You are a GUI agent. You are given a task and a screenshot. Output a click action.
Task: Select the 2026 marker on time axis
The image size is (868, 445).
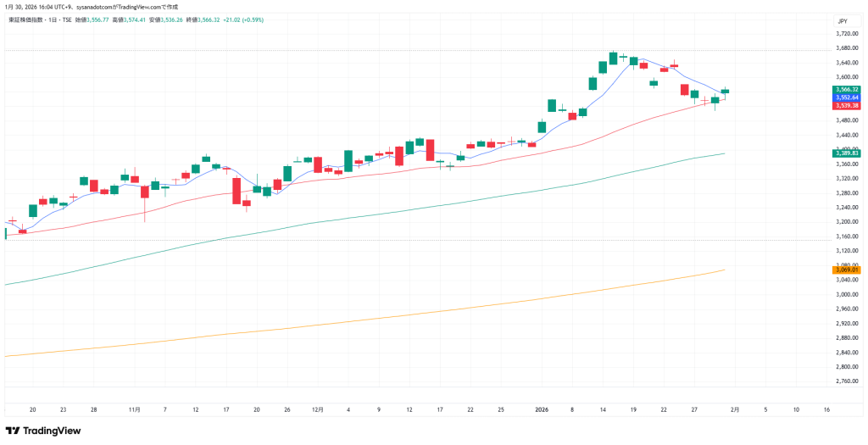(542, 409)
